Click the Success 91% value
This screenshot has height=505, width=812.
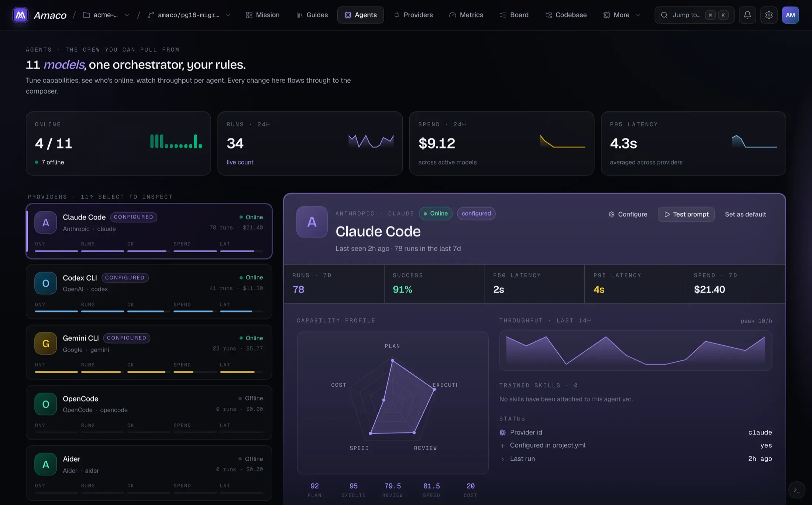(402, 289)
